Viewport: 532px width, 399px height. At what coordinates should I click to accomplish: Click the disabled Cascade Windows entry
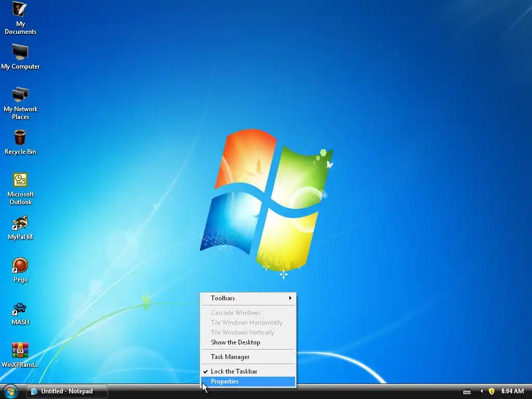click(248, 312)
